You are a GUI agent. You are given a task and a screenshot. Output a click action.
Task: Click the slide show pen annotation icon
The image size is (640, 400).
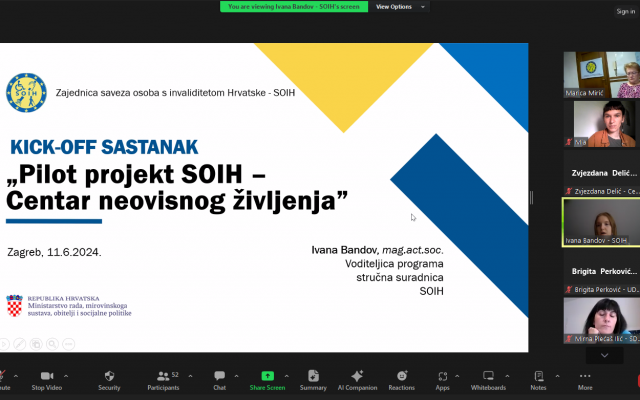pos(20,344)
